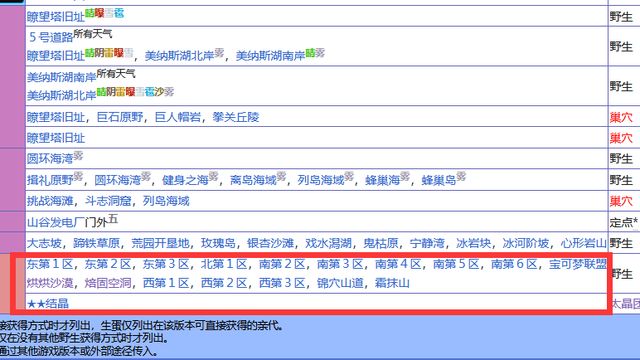Open 鬼枯原 link
Viewport: 640px width, 360px height.
click(380, 243)
